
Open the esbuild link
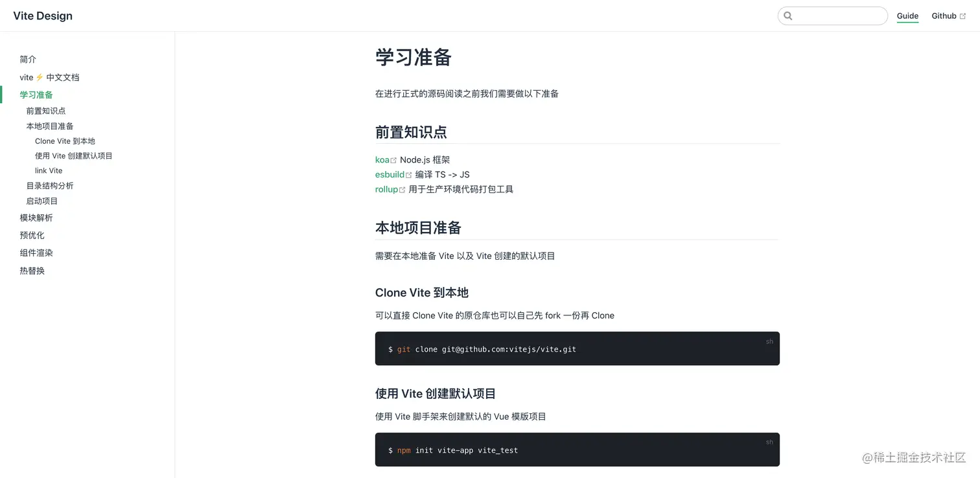[389, 175]
